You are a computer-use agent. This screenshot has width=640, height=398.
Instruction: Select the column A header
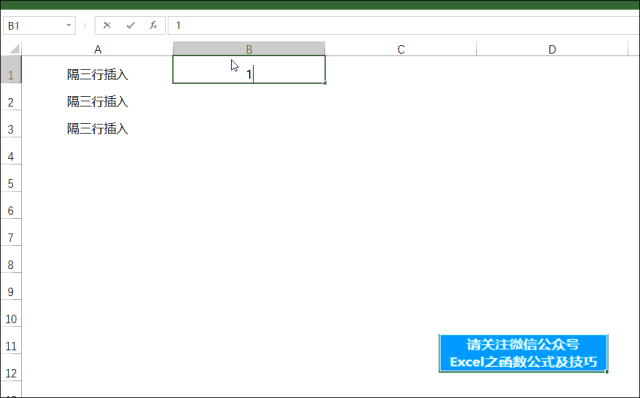98,49
